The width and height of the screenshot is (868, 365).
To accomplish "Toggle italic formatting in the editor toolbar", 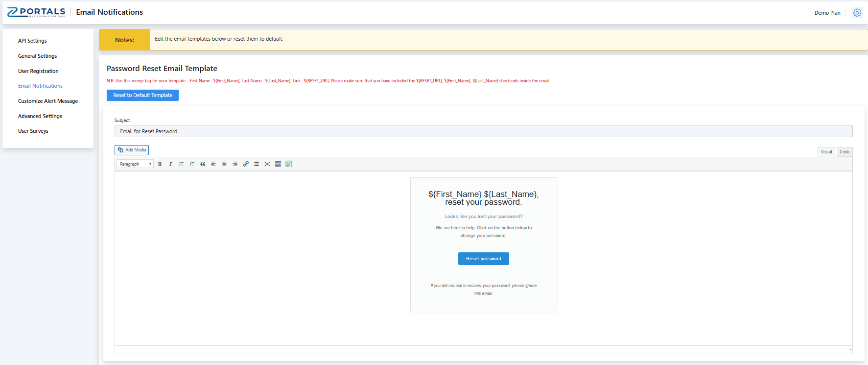I will pos(170,164).
